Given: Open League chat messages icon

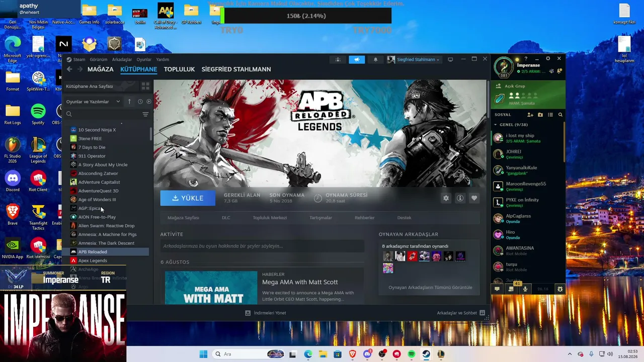Looking at the screenshot, I should (497, 289).
